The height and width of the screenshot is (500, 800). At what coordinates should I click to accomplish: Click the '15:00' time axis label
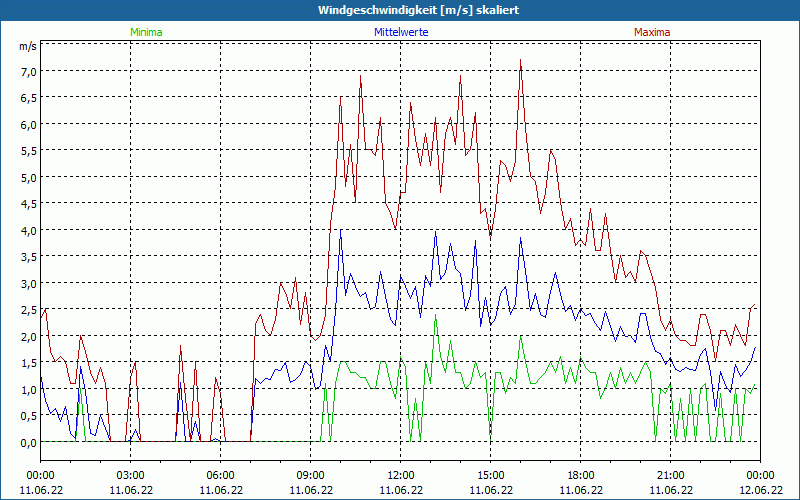(x=491, y=476)
